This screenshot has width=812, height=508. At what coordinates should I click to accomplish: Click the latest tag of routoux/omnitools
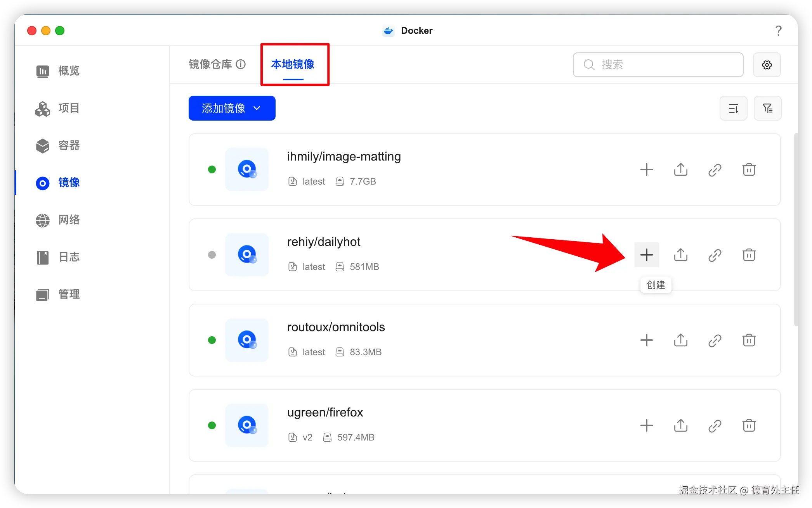[x=314, y=352]
